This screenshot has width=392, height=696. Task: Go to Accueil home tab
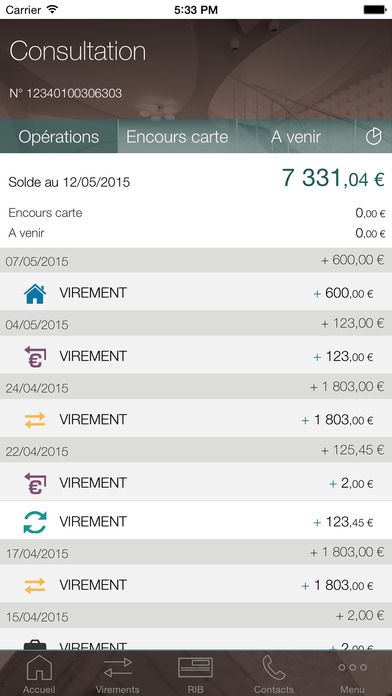[39, 674]
